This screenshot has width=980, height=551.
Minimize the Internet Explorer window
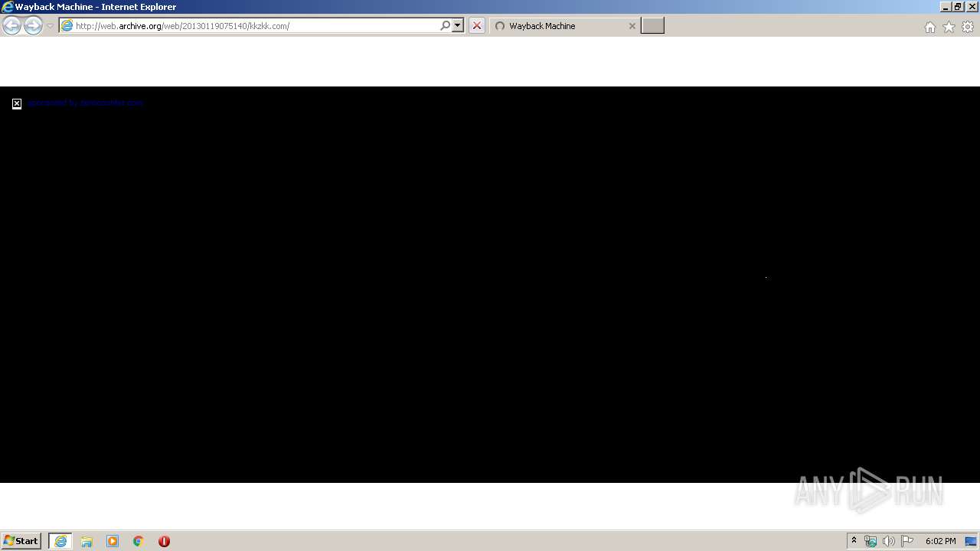coord(946,7)
